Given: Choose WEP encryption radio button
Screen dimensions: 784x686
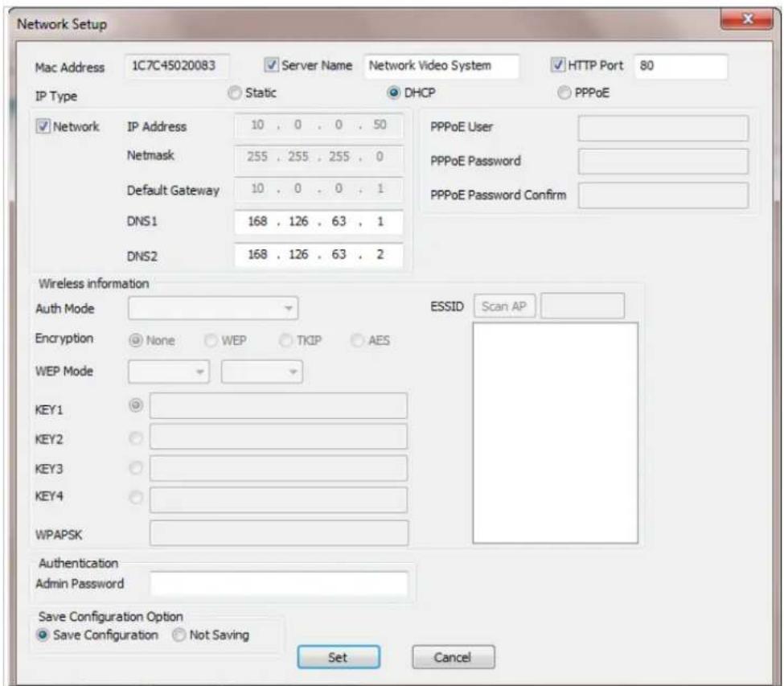Looking at the screenshot, I should [x=211, y=340].
